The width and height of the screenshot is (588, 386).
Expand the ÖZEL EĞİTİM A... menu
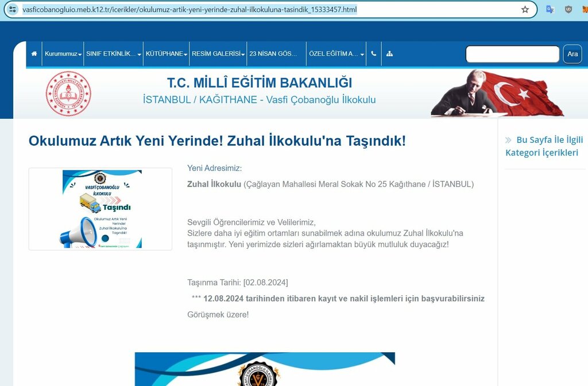point(336,53)
